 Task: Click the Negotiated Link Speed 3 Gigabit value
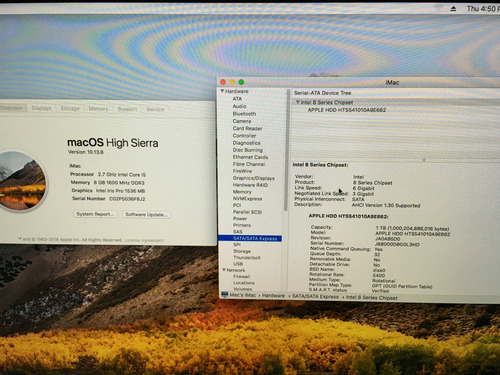tap(363, 194)
